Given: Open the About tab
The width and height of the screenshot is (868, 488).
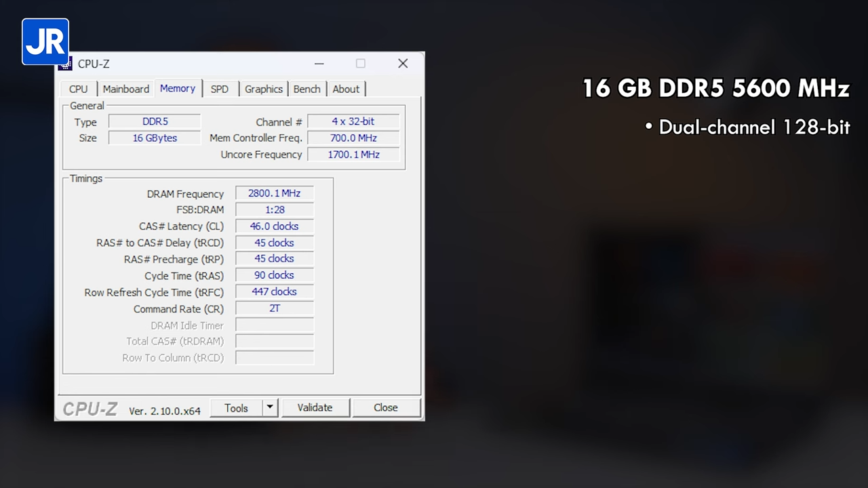Looking at the screenshot, I should pyautogui.click(x=346, y=89).
